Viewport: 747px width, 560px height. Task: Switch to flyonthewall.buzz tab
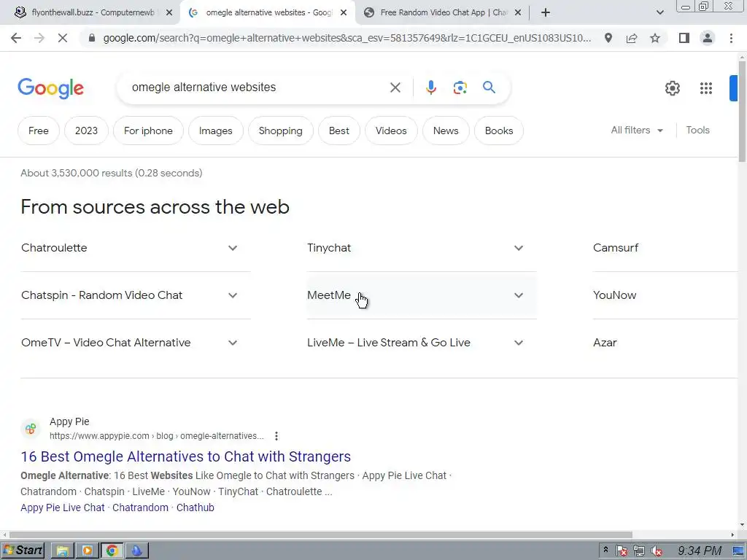tap(93, 13)
